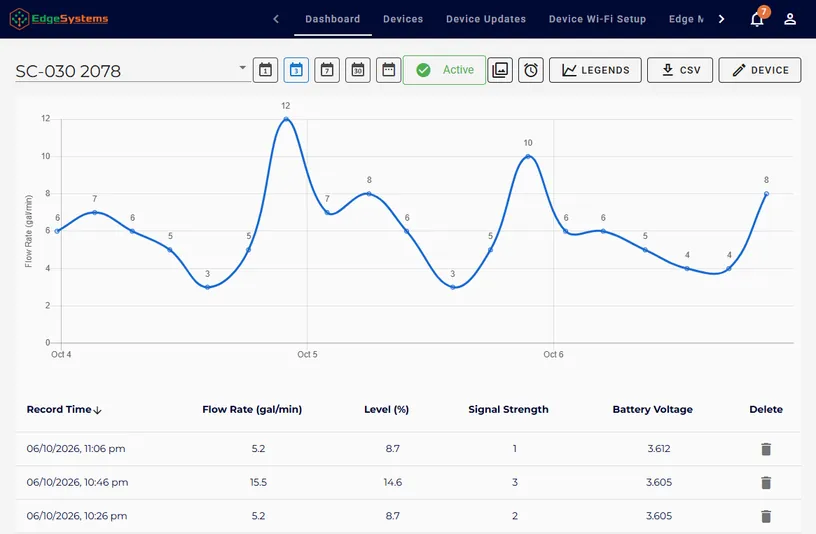Open the Device Wi-Fi Setup tab
This screenshot has height=534, width=816.
[x=597, y=19]
